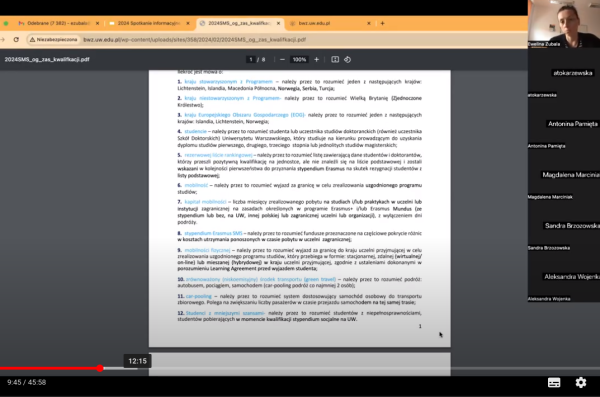Click the fit to page icon

tap(335, 59)
